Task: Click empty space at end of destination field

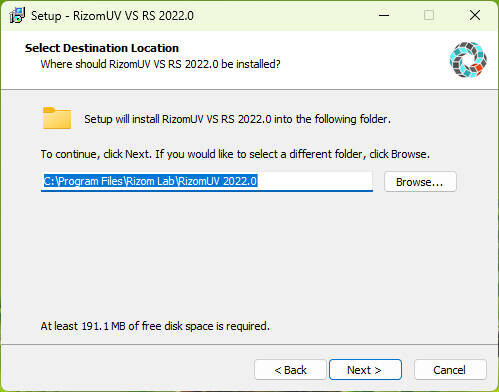Action: click(x=315, y=181)
